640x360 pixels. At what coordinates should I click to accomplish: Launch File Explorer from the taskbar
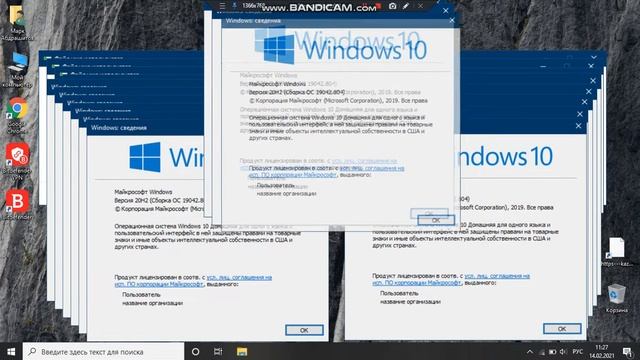click(x=242, y=351)
